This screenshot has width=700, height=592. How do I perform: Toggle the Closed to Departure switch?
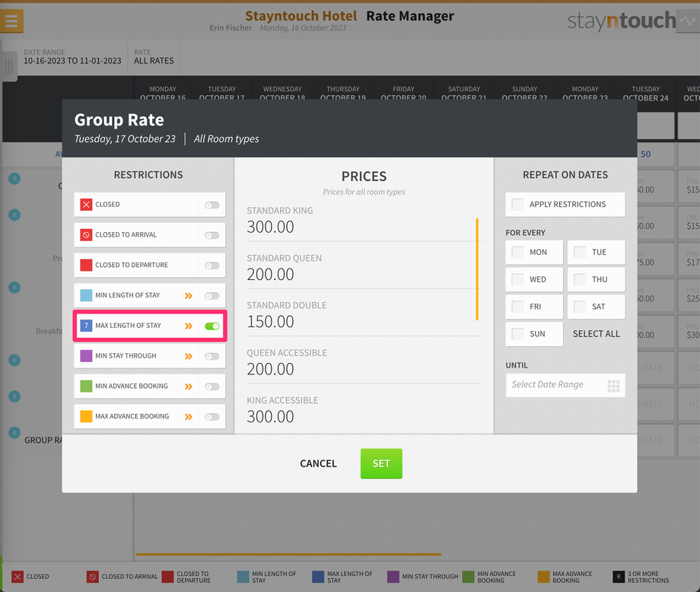[x=212, y=266]
